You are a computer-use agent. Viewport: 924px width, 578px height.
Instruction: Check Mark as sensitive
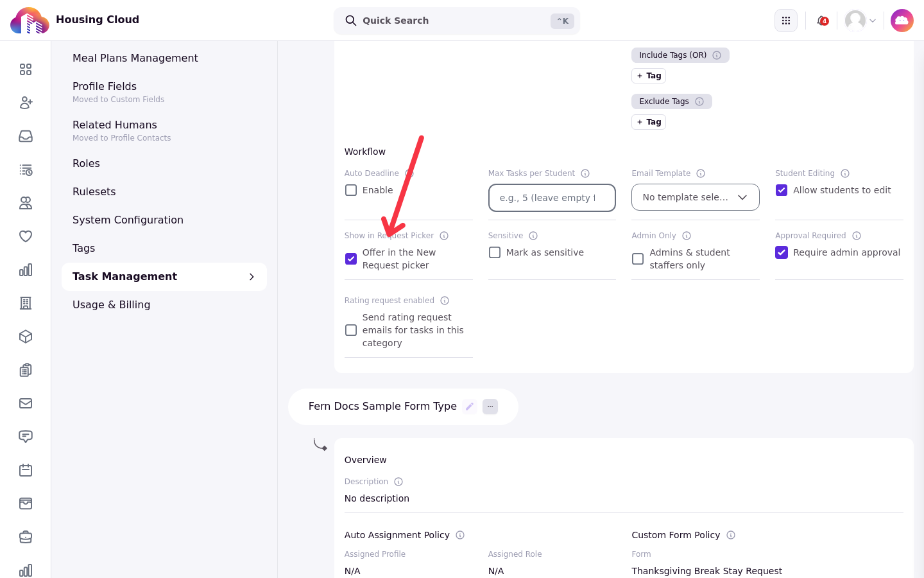click(495, 252)
